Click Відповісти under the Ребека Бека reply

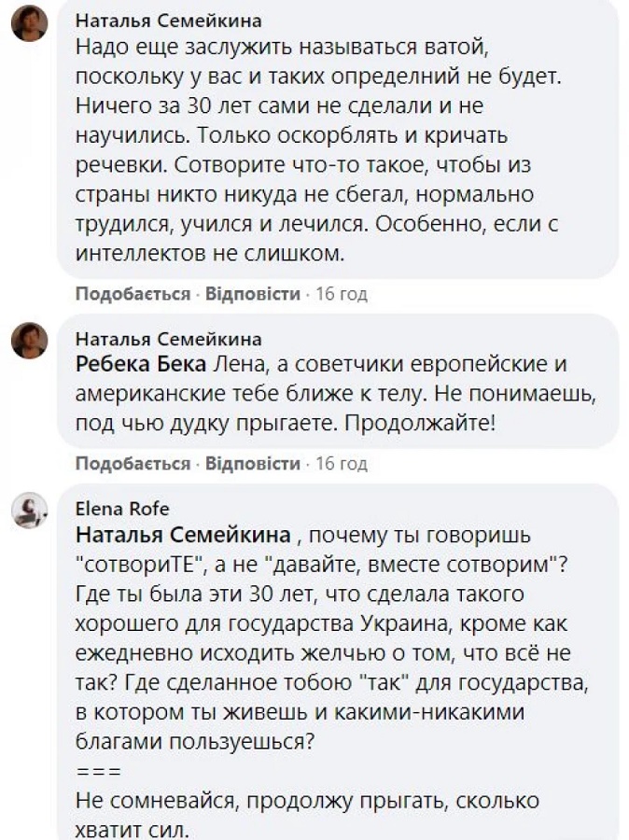pyautogui.click(x=253, y=464)
